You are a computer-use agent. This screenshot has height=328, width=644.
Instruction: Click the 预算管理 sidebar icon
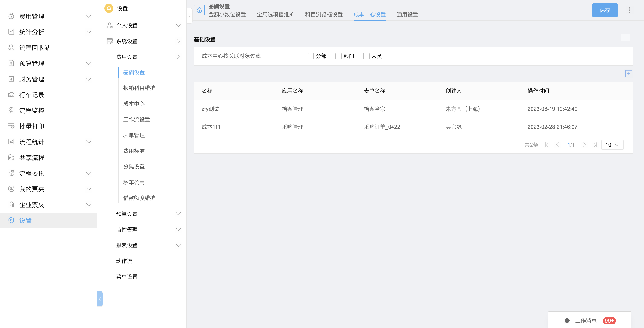pyautogui.click(x=11, y=63)
